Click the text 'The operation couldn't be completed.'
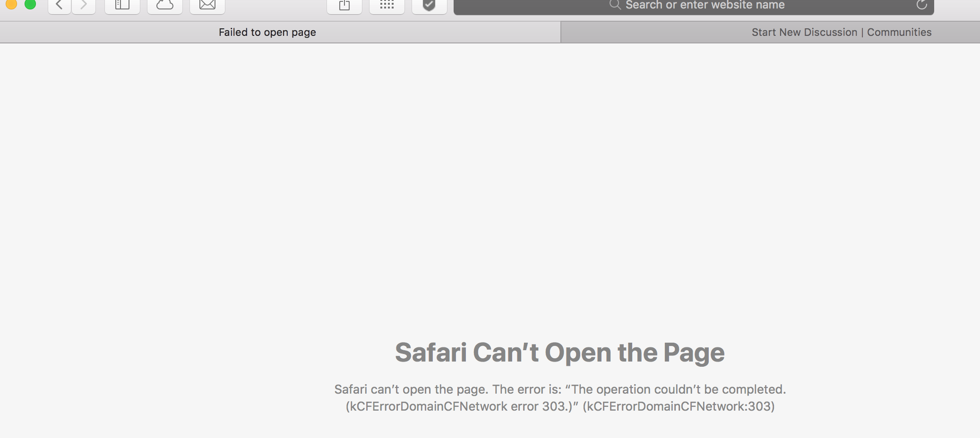The width and height of the screenshot is (980, 438). [679, 389]
